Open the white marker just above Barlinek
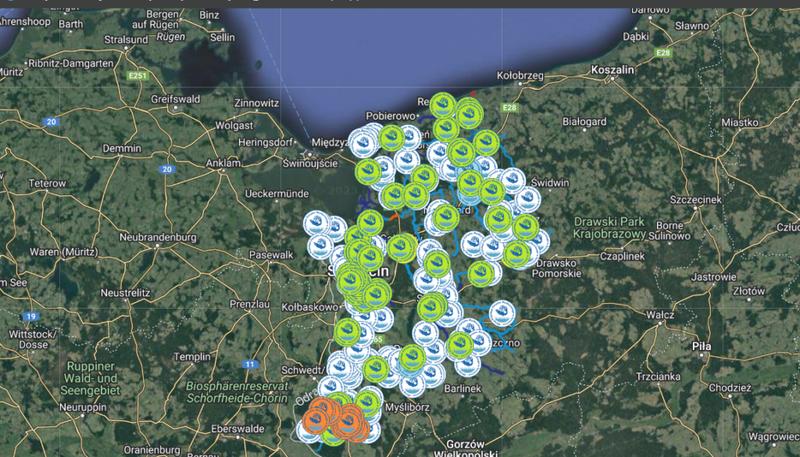Viewport: 800px width, 457px height. pyautogui.click(x=467, y=364)
